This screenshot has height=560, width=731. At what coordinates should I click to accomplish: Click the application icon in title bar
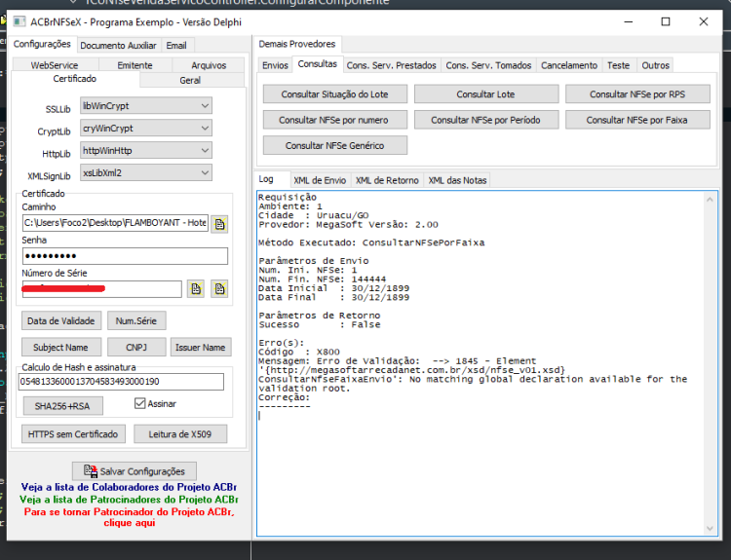click(x=19, y=21)
